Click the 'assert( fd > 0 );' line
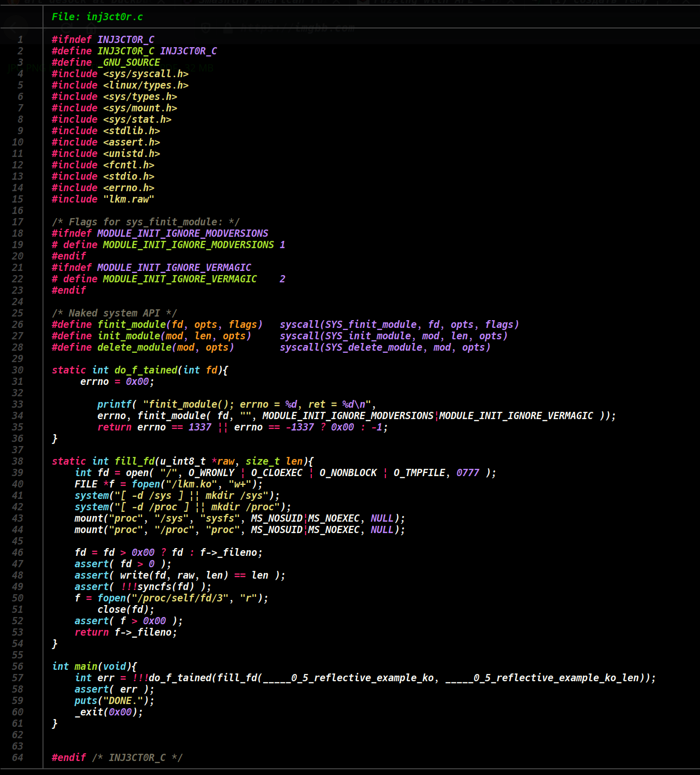Viewport: 700px width, 775px height. coord(123,564)
